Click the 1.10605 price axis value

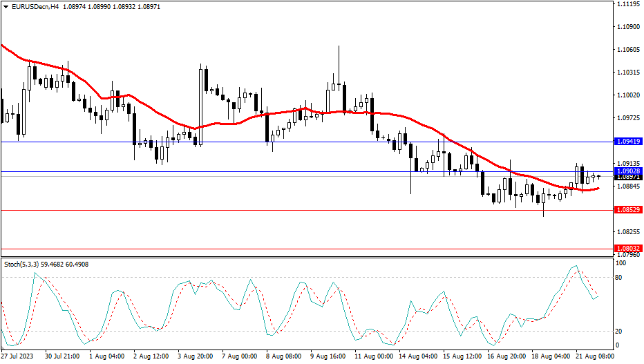[x=627, y=50]
